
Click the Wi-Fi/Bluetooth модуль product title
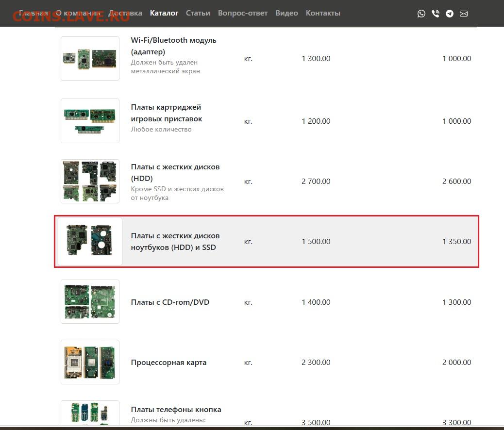[173, 46]
